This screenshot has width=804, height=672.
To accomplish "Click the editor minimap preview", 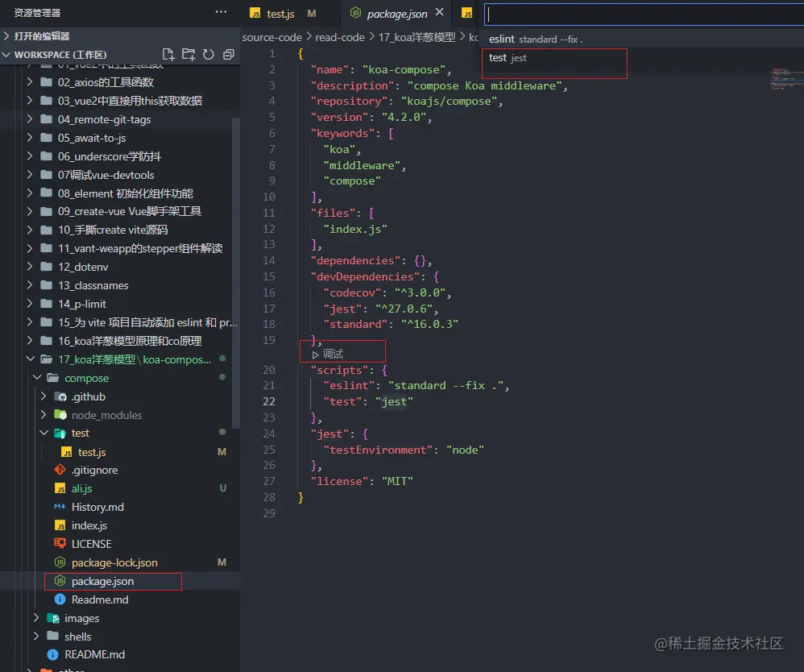I will [786, 79].
